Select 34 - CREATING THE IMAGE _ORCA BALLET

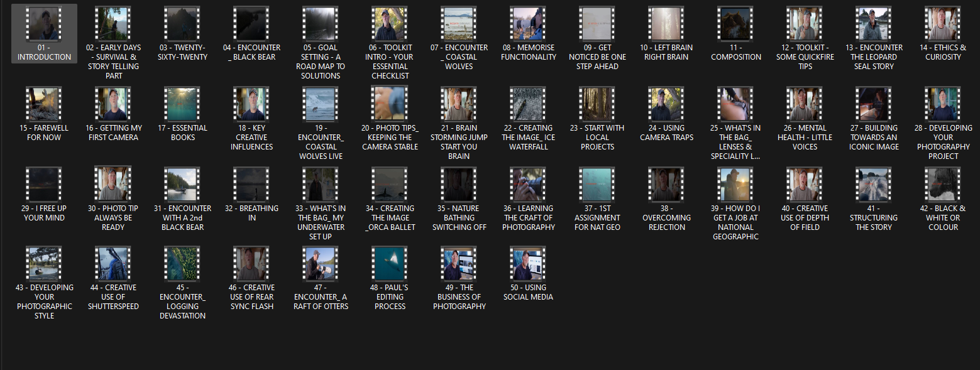tap(390, 185)
